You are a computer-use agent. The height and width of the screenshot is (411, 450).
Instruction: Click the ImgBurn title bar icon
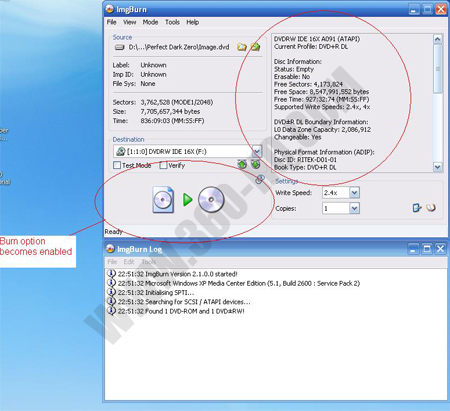tap(110, 9)
